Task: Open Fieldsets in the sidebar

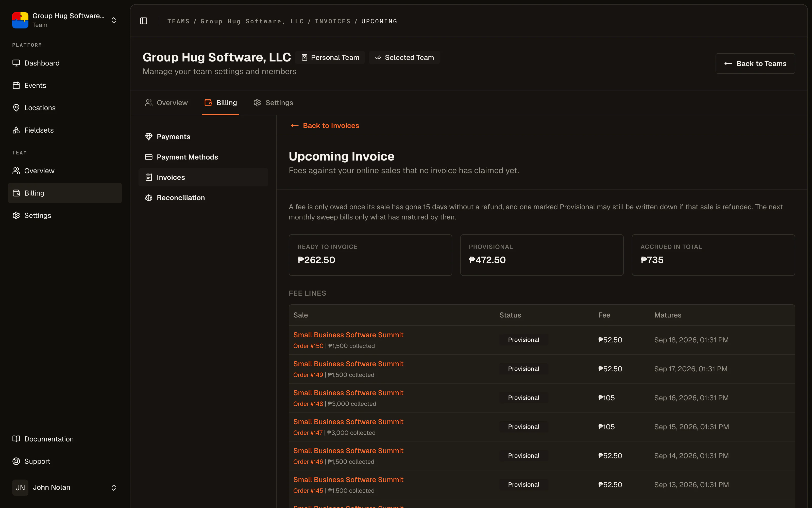Action: 65,130
